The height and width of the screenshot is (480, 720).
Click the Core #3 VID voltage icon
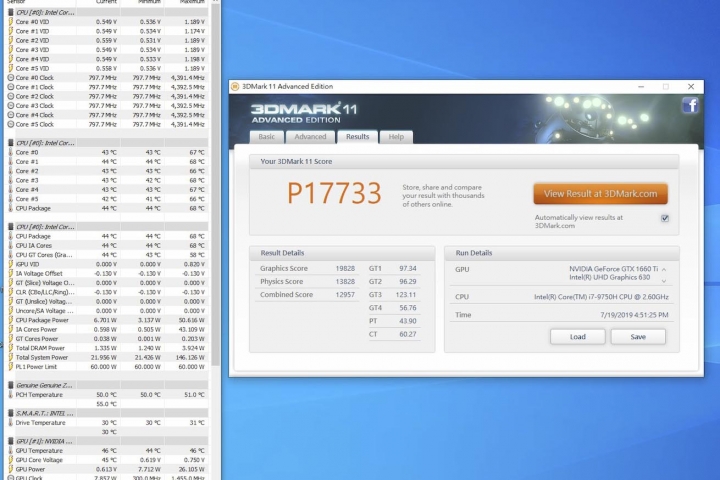(11, 50)
